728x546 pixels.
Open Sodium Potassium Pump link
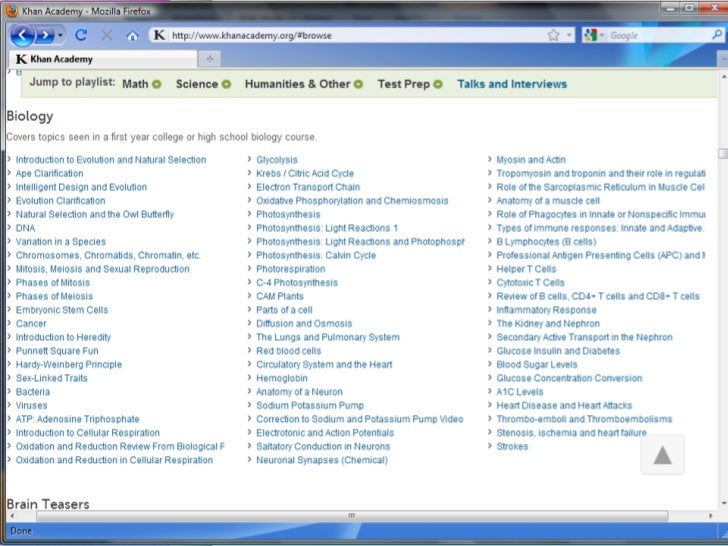click(x=310, y=405)
